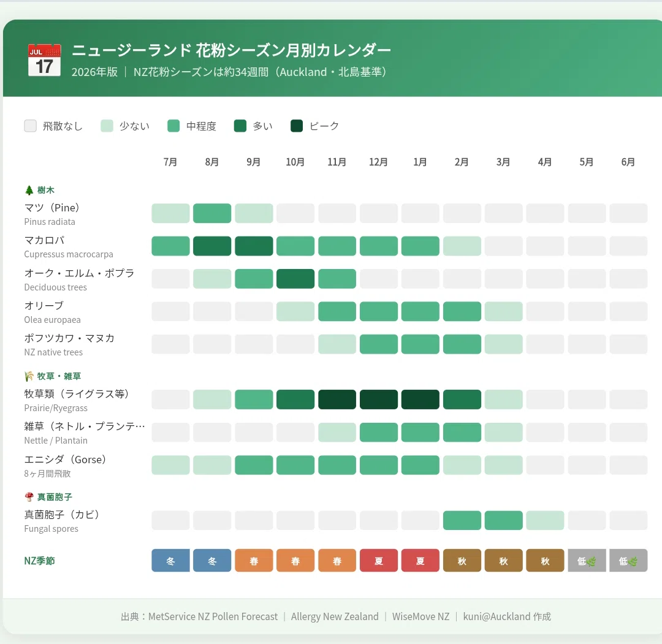Click マカロパ 9月 high cell

pos(254,246)
